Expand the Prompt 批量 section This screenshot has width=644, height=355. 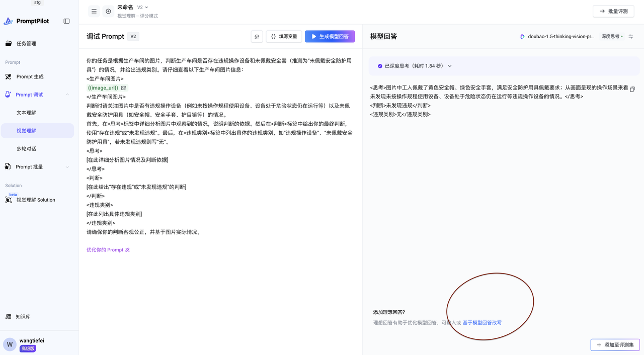[x=67, y=167]
